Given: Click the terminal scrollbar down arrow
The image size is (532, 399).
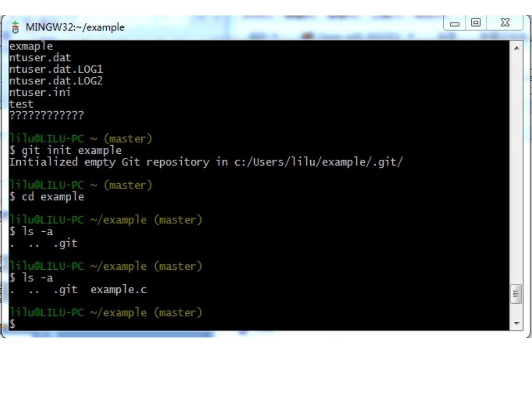Looking at the screenshot, I should [516, 324].
